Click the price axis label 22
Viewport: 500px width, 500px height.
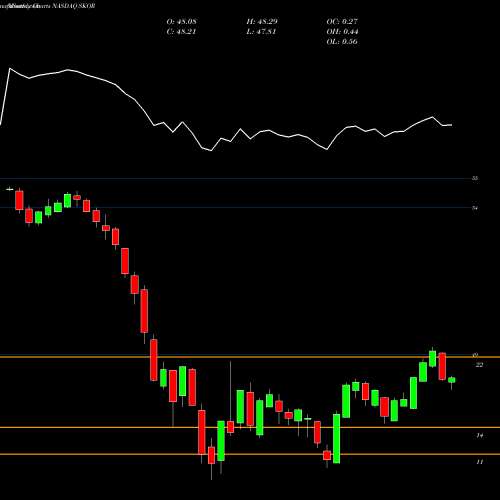(479, 365)
